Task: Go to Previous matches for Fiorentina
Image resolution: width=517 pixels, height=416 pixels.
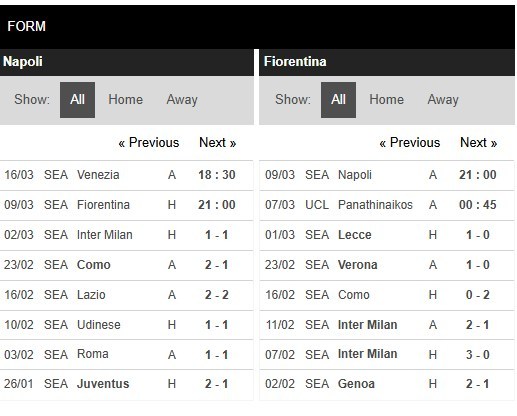Action: tap(410, 143)
